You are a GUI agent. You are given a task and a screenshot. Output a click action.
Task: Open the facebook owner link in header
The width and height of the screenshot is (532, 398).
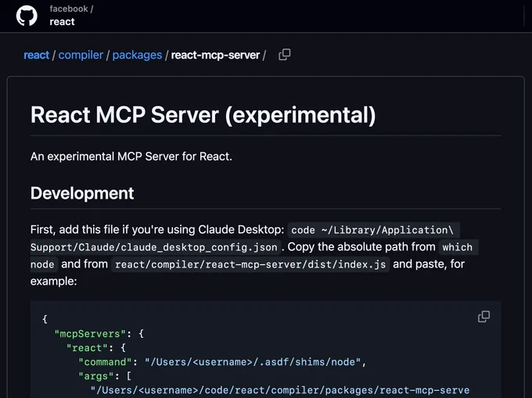click(x=69, y=9)
